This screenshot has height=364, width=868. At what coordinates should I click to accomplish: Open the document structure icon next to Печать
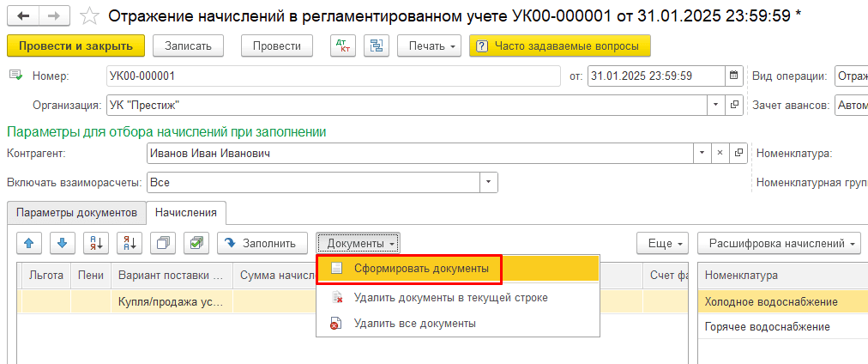(377, 45)
